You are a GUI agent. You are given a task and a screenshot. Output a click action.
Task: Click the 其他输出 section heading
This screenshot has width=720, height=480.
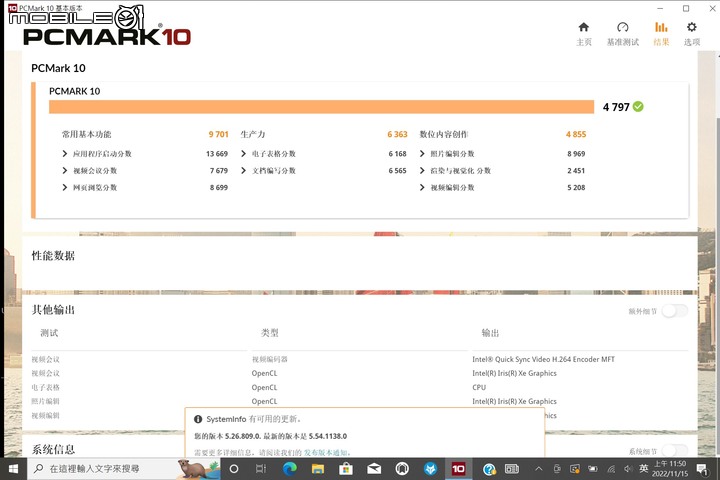tap(53, 310)
